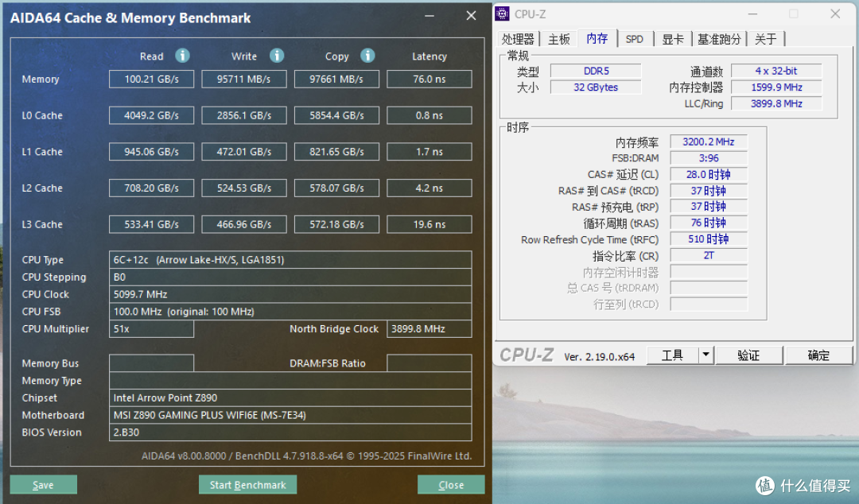
Task: Click the L3 Cache Latency value 19.6 ns
Action: click(429, 224)
